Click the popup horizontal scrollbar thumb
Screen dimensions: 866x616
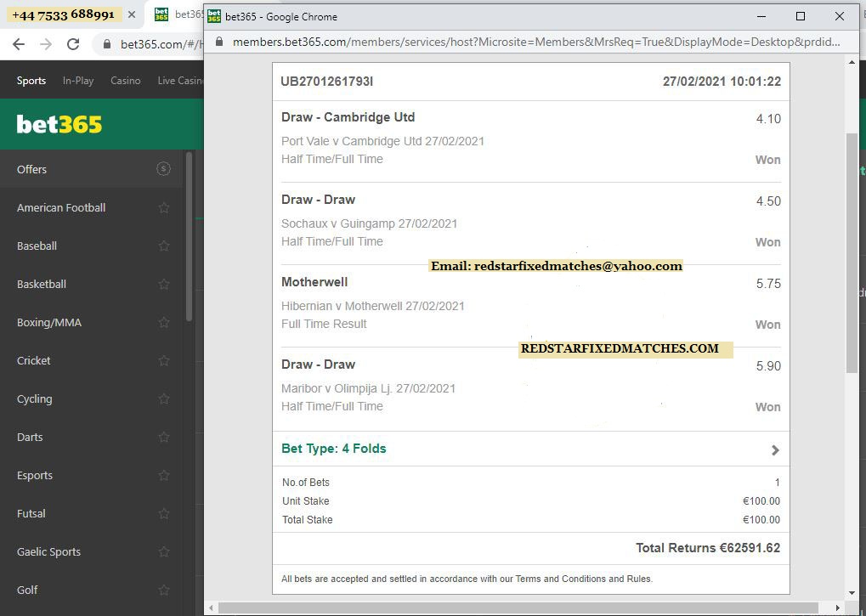[518, 608]
